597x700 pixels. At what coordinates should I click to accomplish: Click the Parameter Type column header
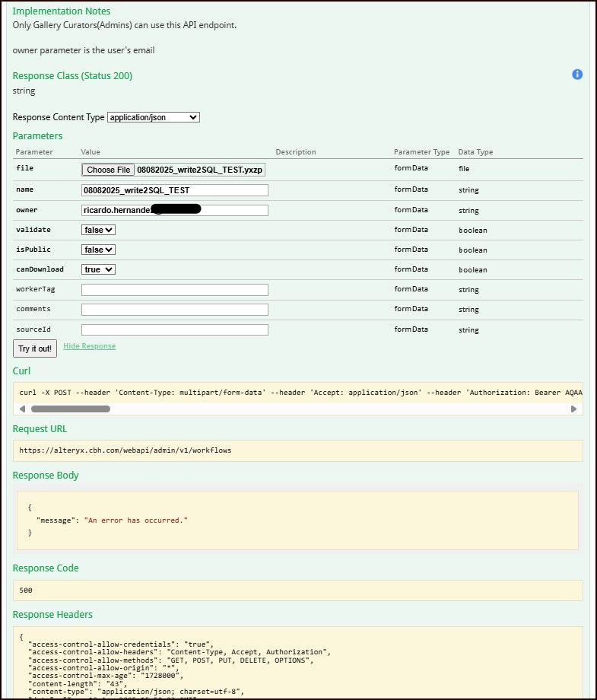tap(421, 151)
